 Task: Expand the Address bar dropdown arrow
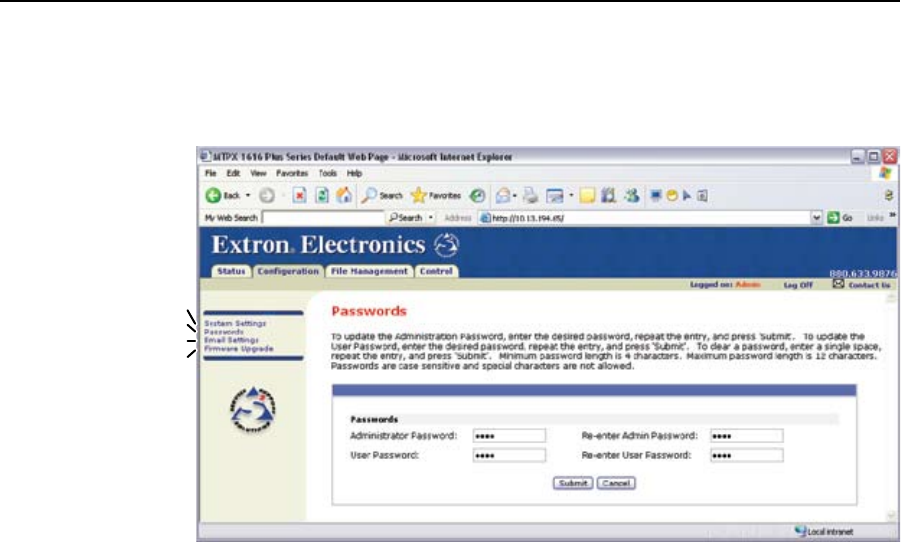(817, 218)
